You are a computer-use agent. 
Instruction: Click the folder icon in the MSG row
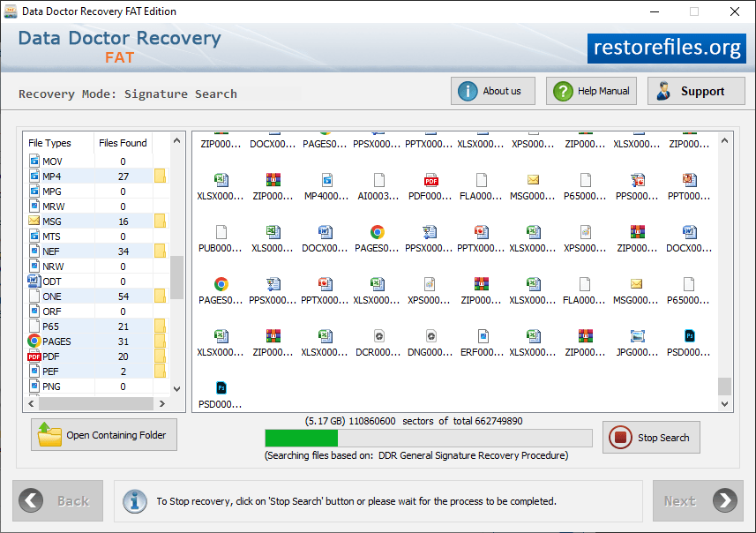(x=160, y=221)
